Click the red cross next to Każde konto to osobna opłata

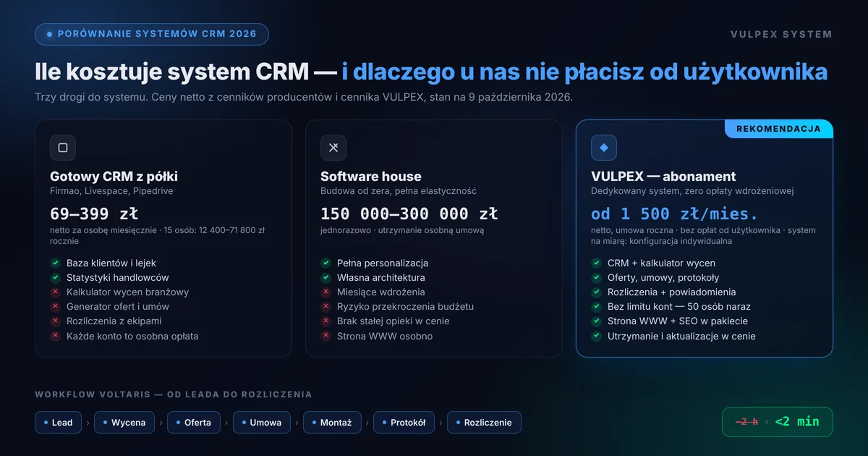(55, 336)
